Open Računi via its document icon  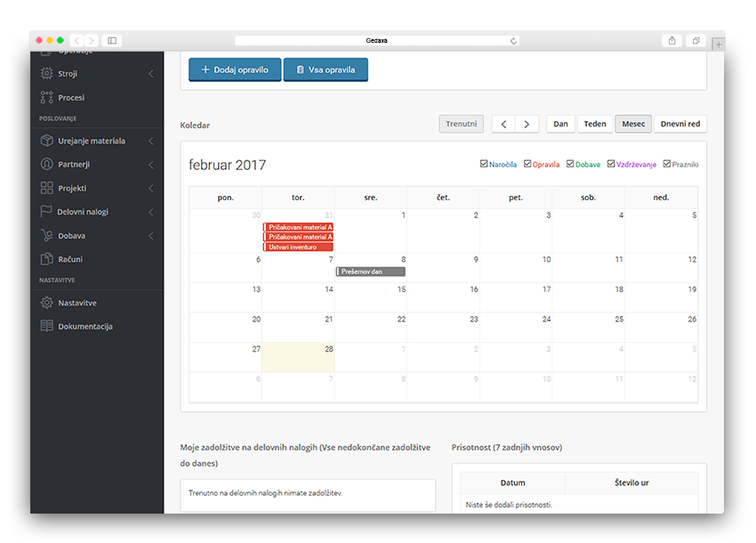(47, 259)
